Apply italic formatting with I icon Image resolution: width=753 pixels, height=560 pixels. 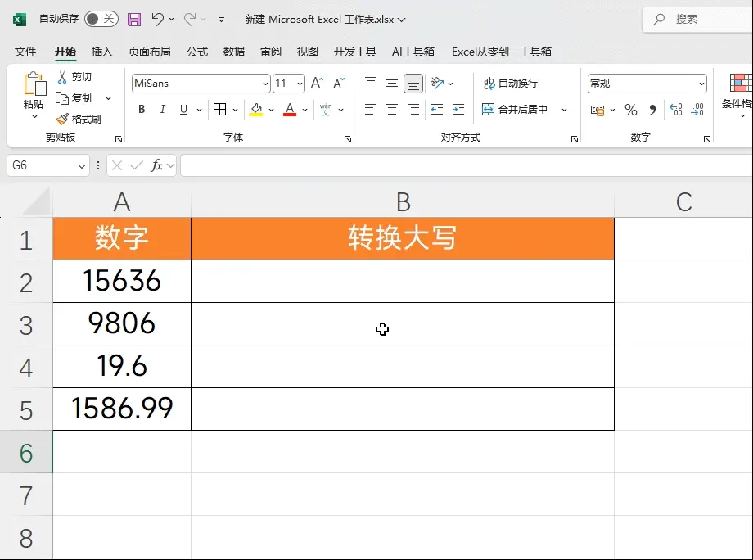(163, 110)
